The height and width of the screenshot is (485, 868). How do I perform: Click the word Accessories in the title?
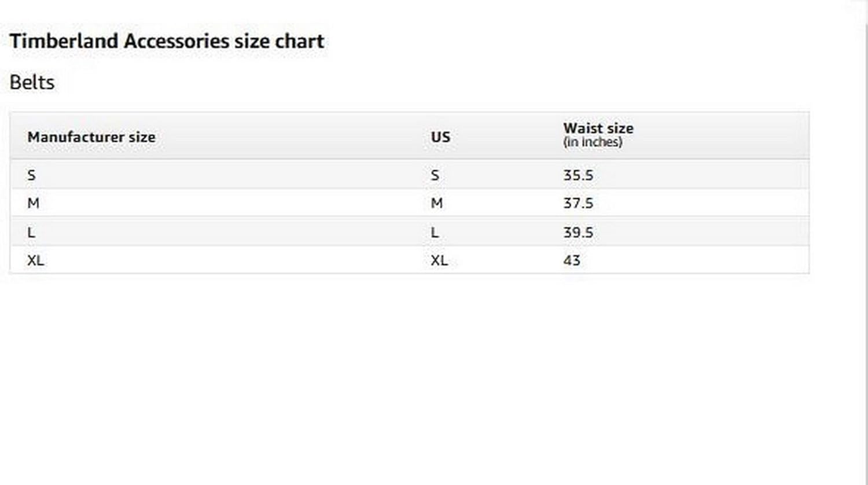(x=176, y=41)
